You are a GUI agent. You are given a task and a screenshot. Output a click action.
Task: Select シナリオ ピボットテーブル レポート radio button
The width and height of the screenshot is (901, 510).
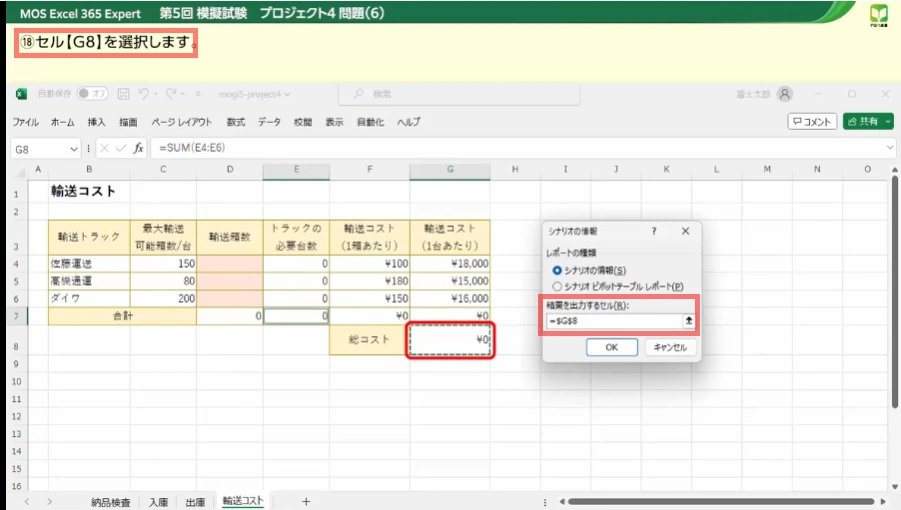(556, 286)
